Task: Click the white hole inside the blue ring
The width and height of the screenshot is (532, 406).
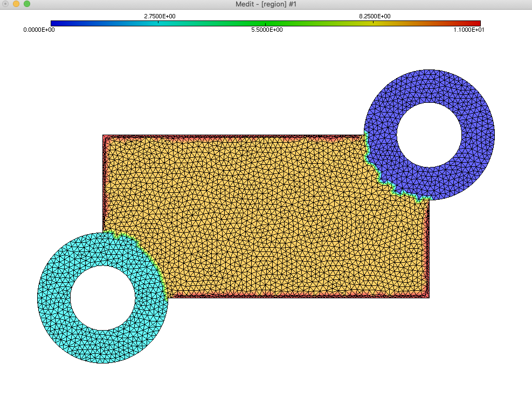Action: (x=429, y=135)
